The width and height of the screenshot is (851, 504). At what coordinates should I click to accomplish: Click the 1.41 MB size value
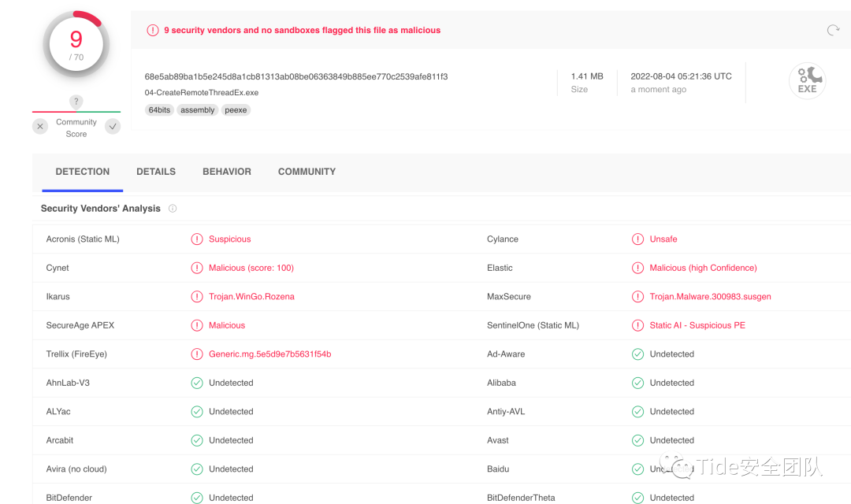(587, 76)
